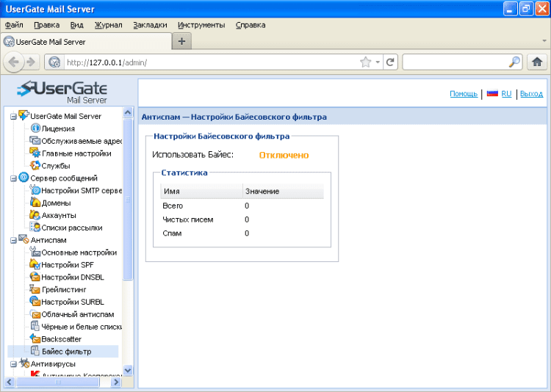Screen dimensions: 551x392
Task: Open the Инструменты menu
Action: (x=201, y=25)
